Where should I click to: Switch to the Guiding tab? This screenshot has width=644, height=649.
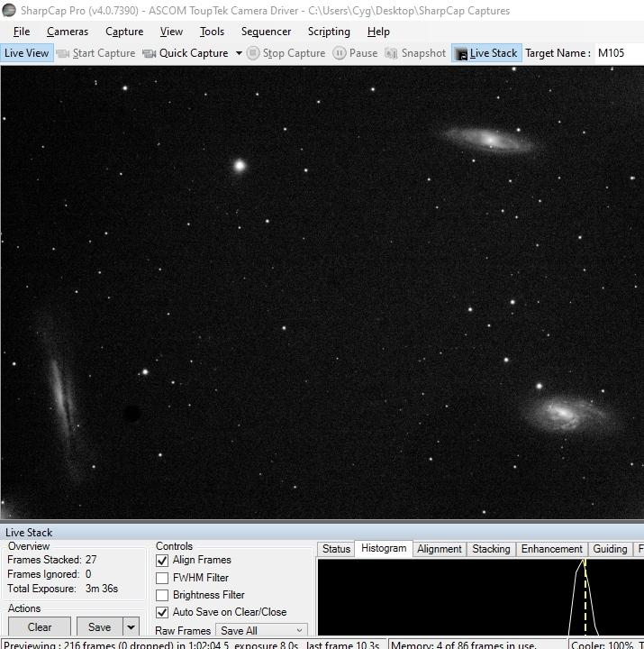610,549
